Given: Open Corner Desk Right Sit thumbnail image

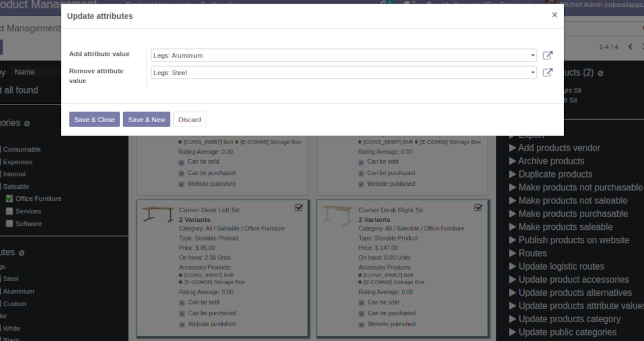Looking at the screenshot, I should [338, 216].
